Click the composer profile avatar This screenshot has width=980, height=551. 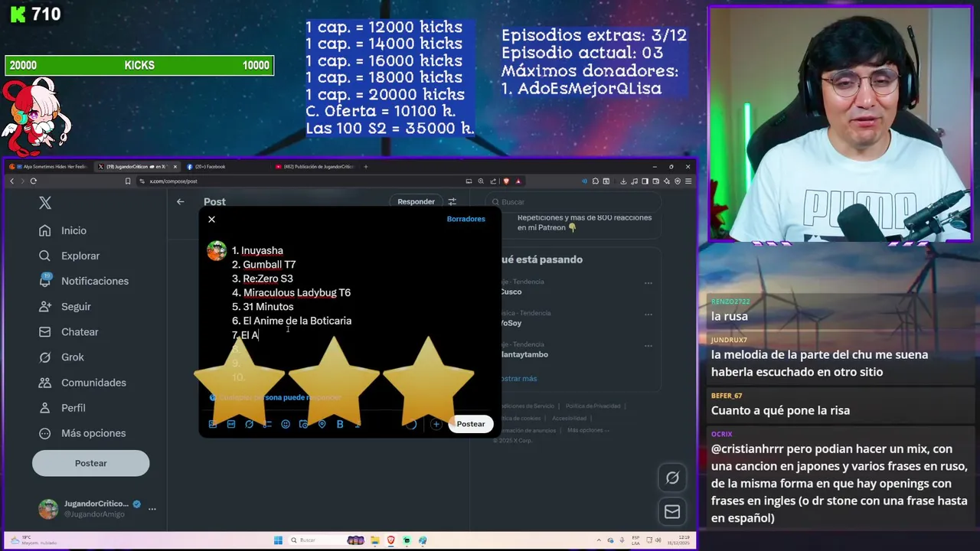217,251
